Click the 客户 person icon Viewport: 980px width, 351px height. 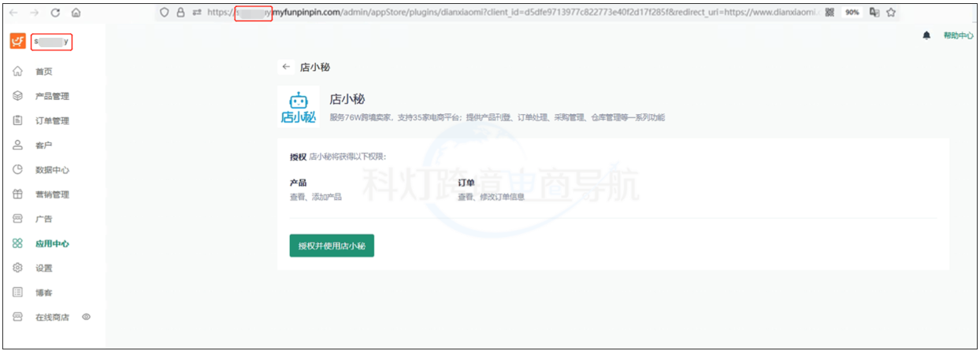17,145
